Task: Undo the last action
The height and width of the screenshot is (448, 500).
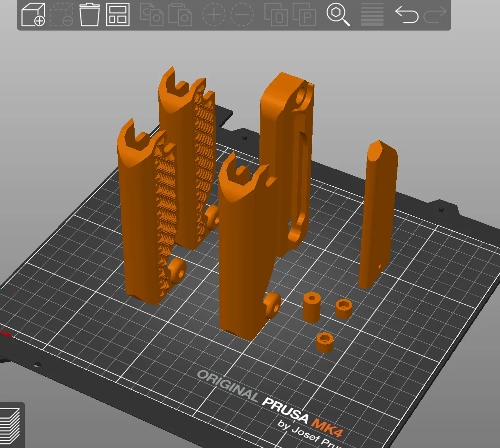Action: [x=406, y=15]
